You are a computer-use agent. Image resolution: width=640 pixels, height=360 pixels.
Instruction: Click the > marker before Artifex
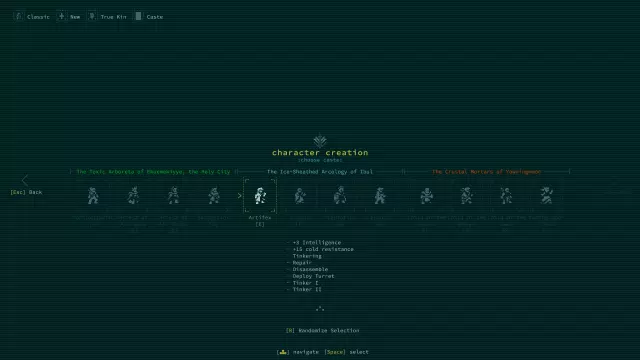[240, 196]
